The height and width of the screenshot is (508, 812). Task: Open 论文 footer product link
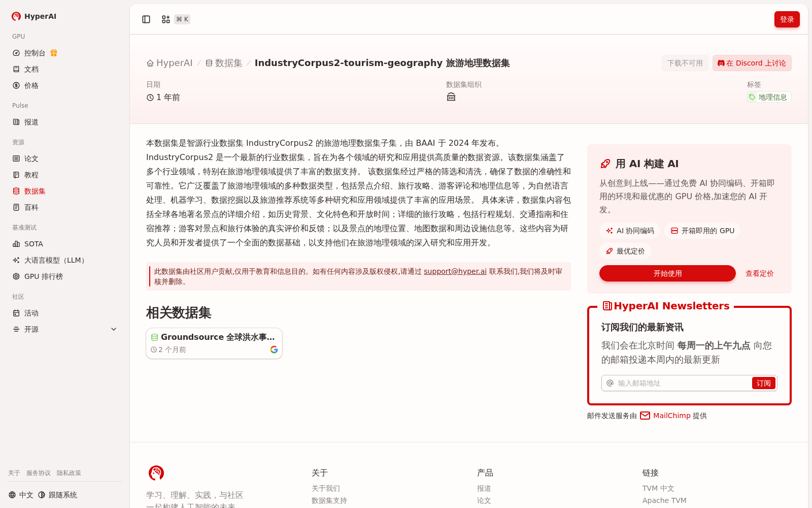484,500
